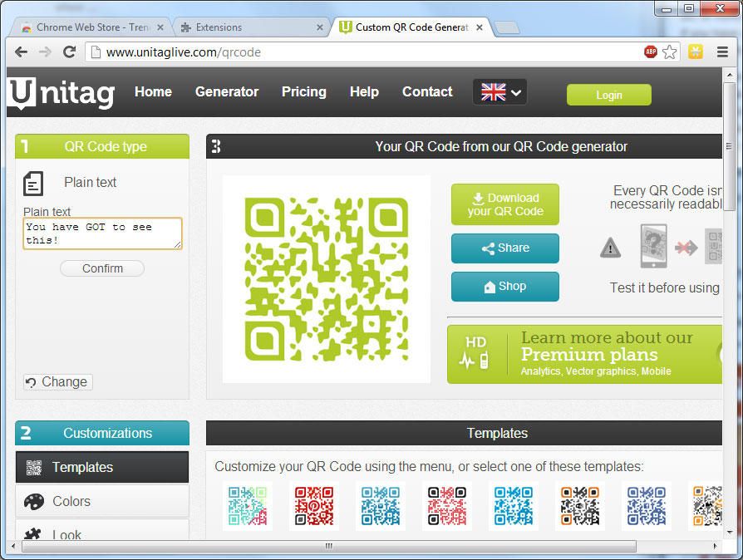The image size is (743, 560).
Task: Open the Chrome hamburger menu
Action: click(722, 52)
